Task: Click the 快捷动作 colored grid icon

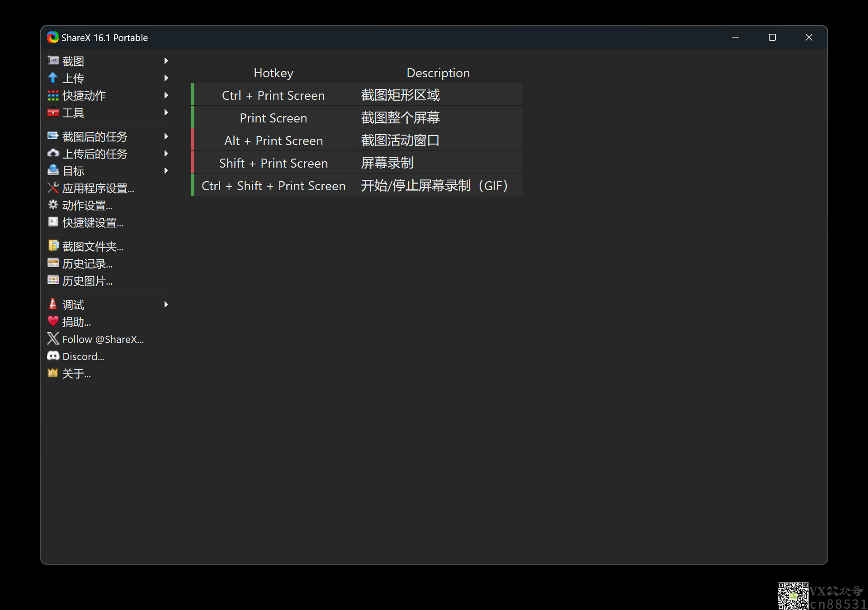Action: [x=53, y=95]
